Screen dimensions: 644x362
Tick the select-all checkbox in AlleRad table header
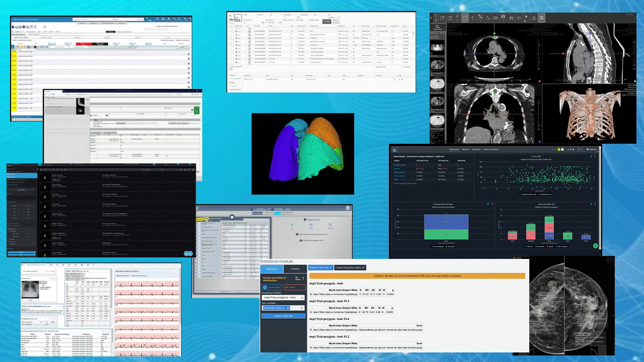pyautogui.click(x=232, y=25)
